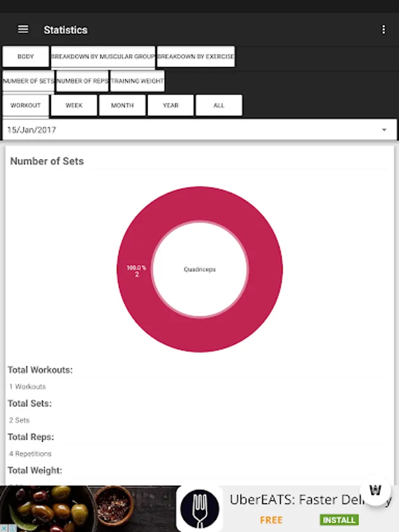Image resolution: width=399 pixels, height=532 pixels.
Task: Switch to Breakdown by Muscular Group
Action: (103, 57)
